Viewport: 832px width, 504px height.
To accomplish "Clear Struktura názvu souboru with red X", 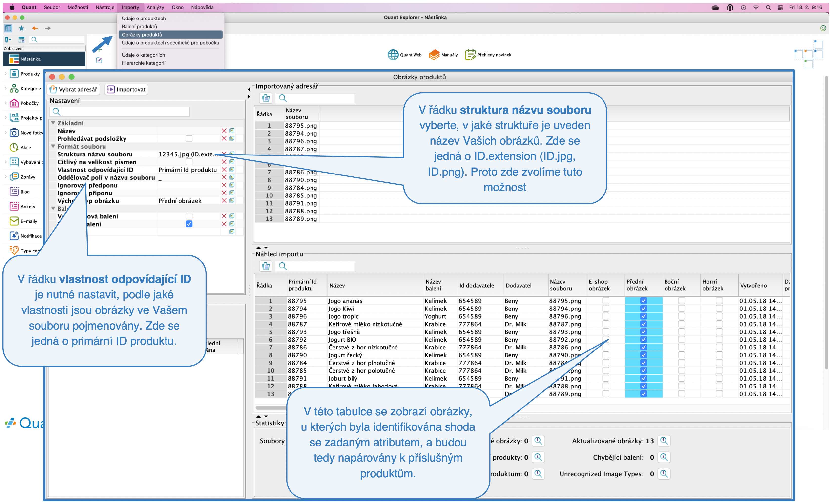I will pos(224,154).
